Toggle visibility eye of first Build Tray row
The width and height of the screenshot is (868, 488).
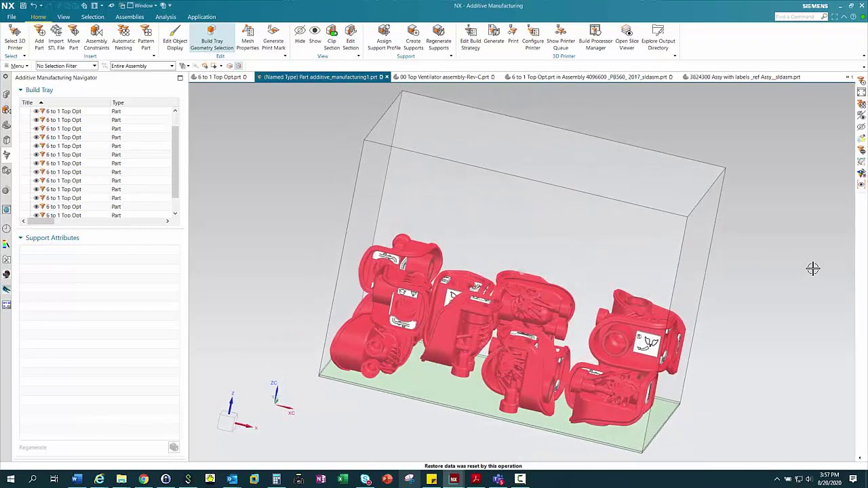point(36,111)
